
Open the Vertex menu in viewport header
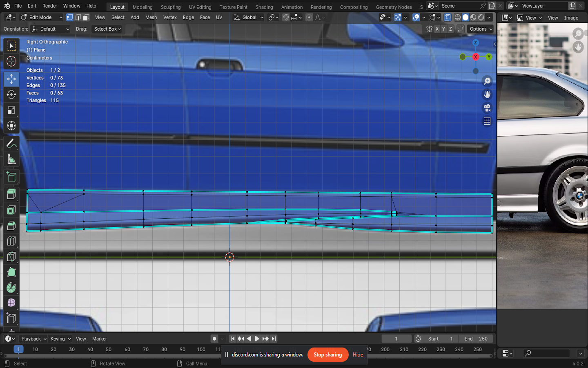[x=170, y=18]
